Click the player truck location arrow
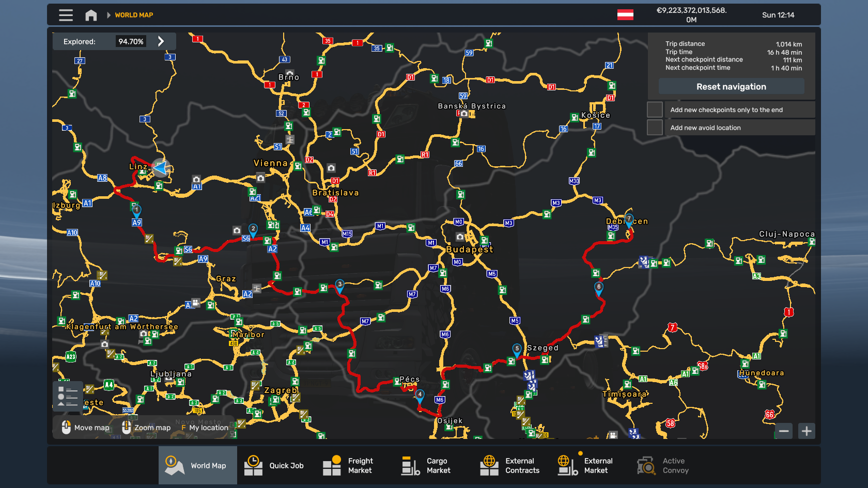The width and height of the screenshot is (868, 488). (161, 168)
